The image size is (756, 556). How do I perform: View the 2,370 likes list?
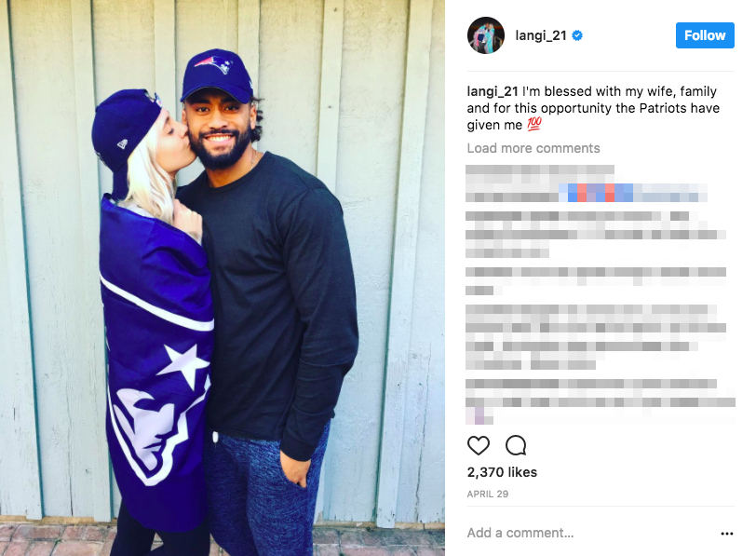tap(502, 472)
